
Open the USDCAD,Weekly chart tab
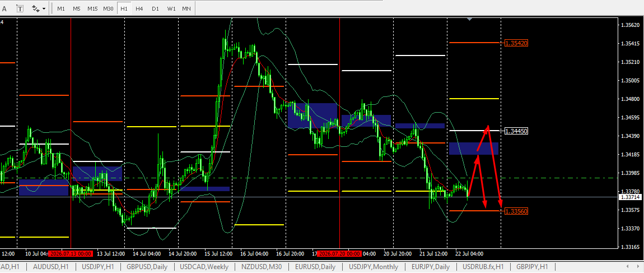pyautogui.click(x=204, y=267)
